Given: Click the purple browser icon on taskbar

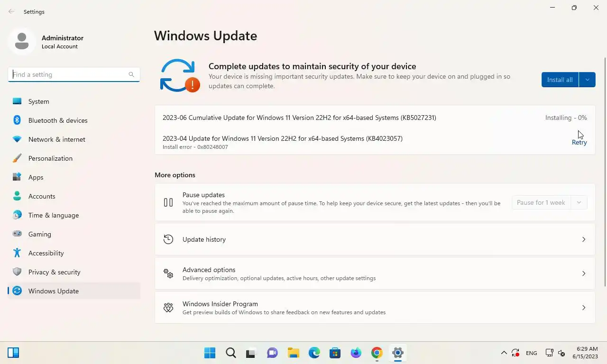Looking at the screenshot, I should tap(356, 353).
